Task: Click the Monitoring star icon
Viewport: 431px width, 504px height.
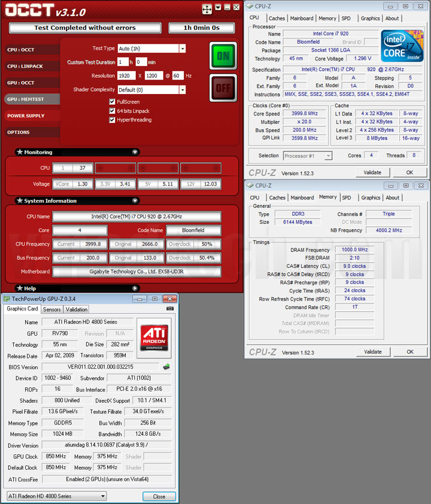Action: point(20,151)
